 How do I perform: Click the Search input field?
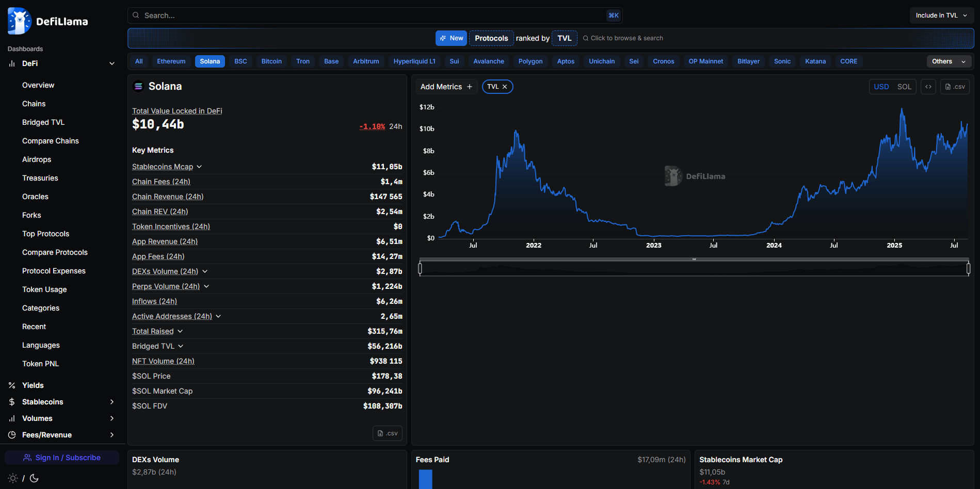[372, 15]
